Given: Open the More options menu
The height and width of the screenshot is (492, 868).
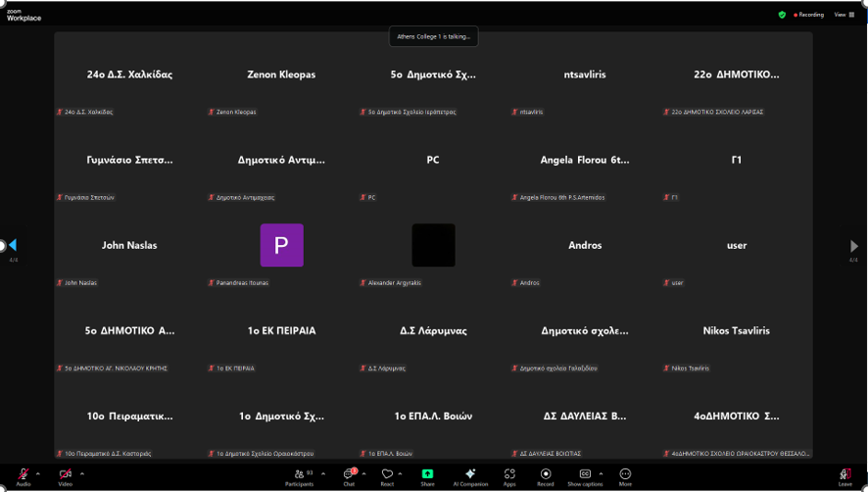Looking at the screenshot, I should [625, 475].
